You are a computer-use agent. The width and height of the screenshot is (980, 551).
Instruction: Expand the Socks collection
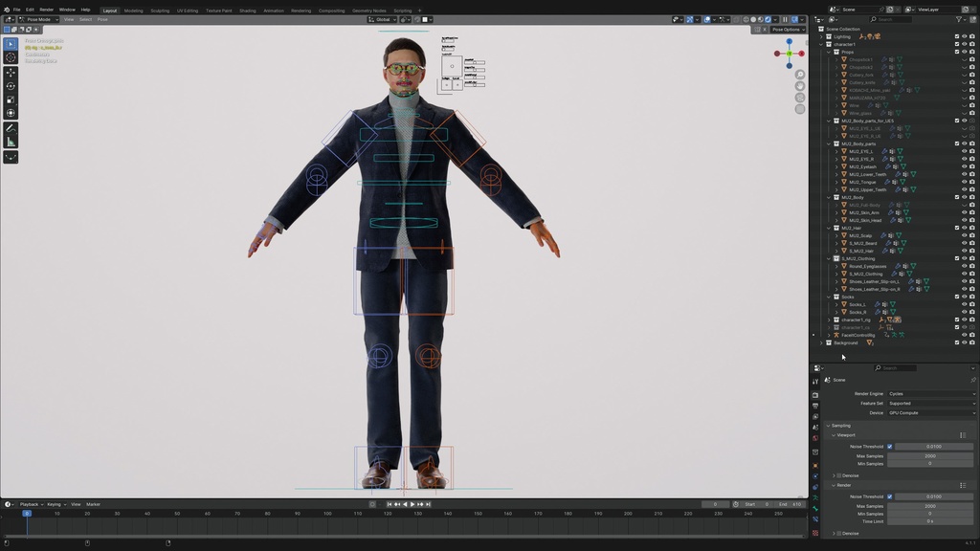[829, 297]
